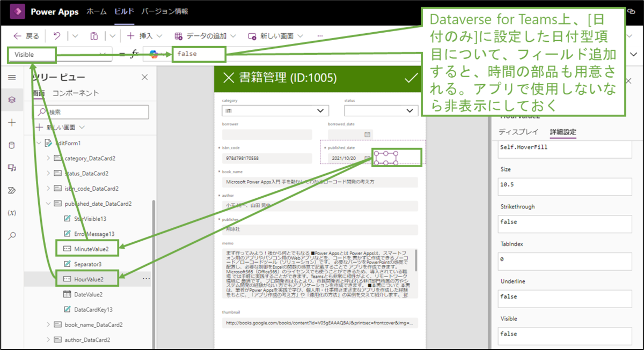Open the 挿入 insert menu
The height and width of the screenshot is (350, 644).
[144, 36]
